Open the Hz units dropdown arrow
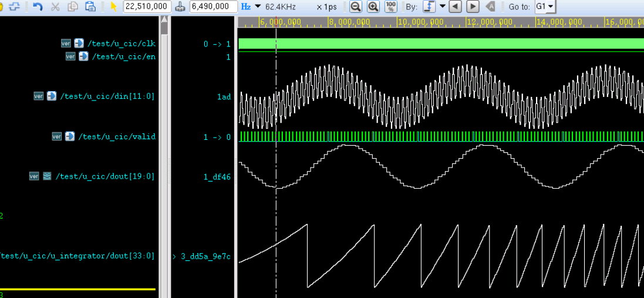 coord(258,7)
